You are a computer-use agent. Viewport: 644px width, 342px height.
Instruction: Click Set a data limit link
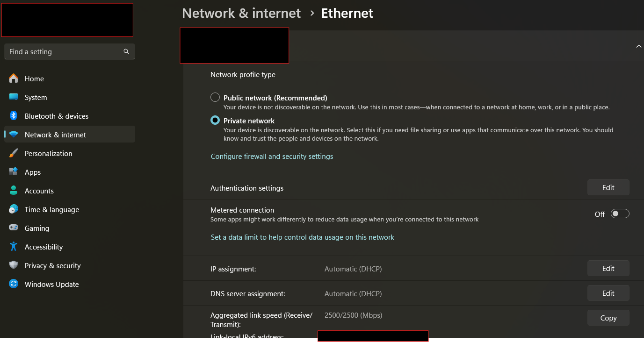(x=302, y=237)
